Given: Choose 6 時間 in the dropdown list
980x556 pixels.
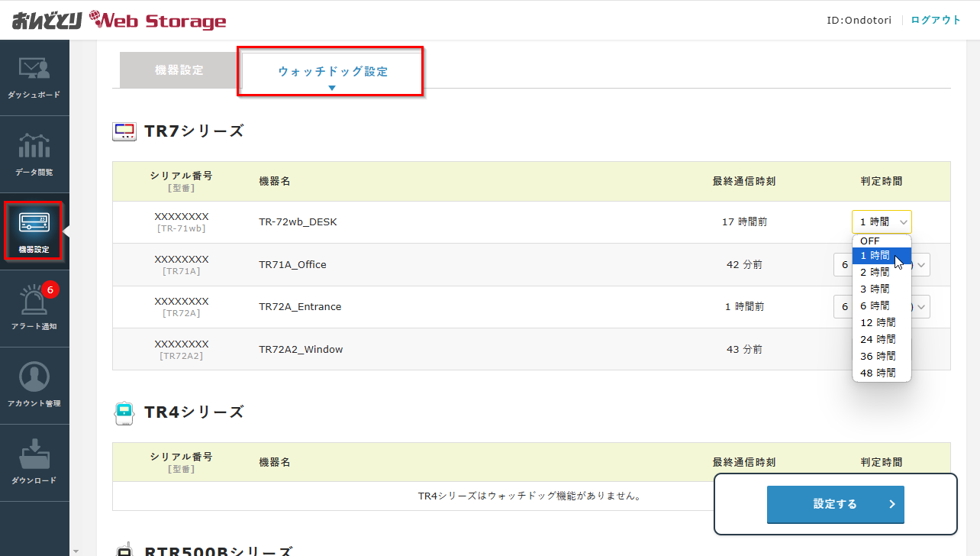Looking at the screenshot, I should pos(882,306).
